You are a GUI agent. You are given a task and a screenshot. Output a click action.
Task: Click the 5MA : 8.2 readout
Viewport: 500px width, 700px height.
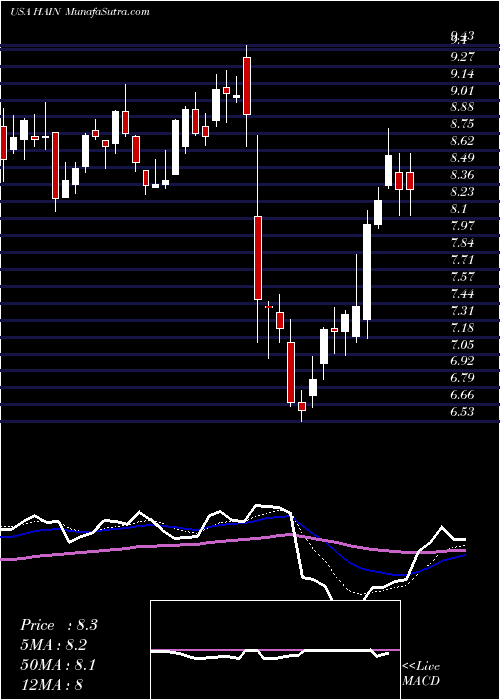[x=53, y=645]
